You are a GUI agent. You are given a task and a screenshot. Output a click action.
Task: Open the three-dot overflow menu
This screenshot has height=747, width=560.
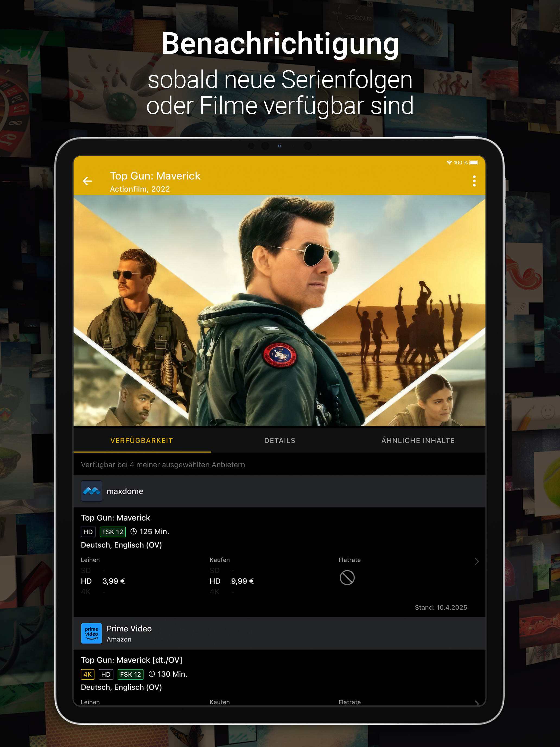pos(474,181)
